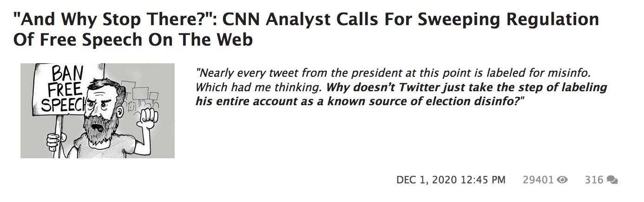This screenshot has width=644, height=202.
Task: Click the background protest signs in the cartoon
Action: pyautogui.click(x=139, y=93)
